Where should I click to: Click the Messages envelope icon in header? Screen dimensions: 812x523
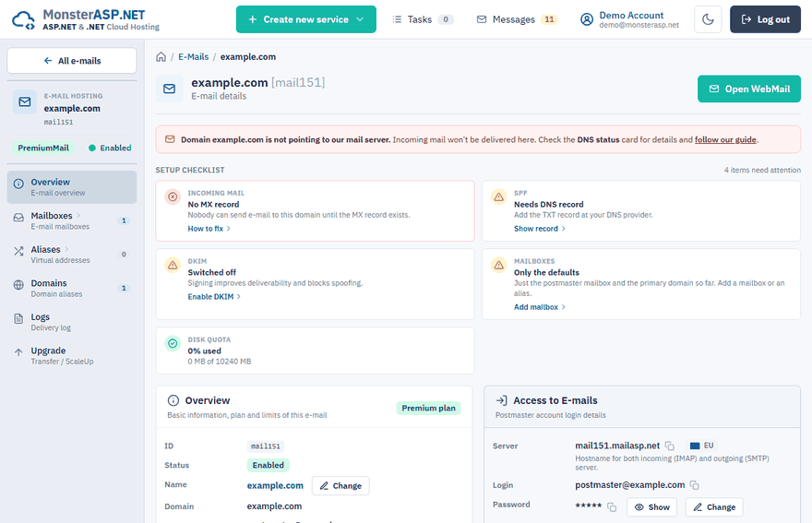click(482, 19)
